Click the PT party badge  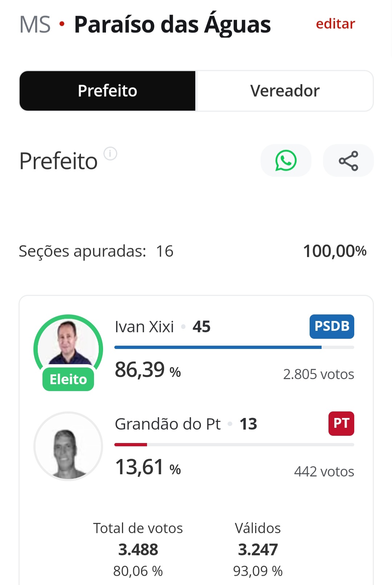tap(341, 423)
